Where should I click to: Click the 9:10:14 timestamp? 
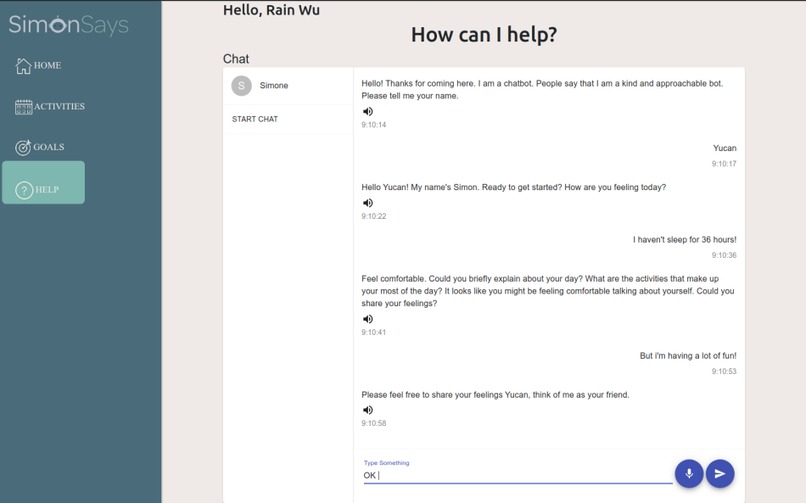tap(374, 125)
